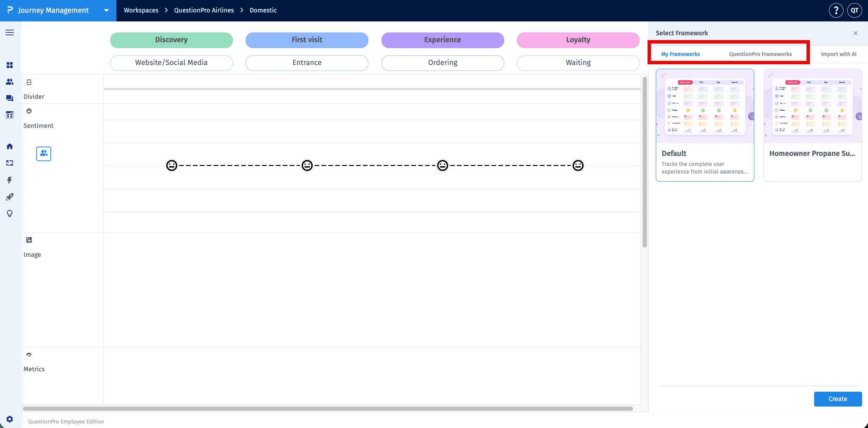This screenshot has width=868, height=428.
Task: Click the Image lane picture icon
Action: point(29,240)
